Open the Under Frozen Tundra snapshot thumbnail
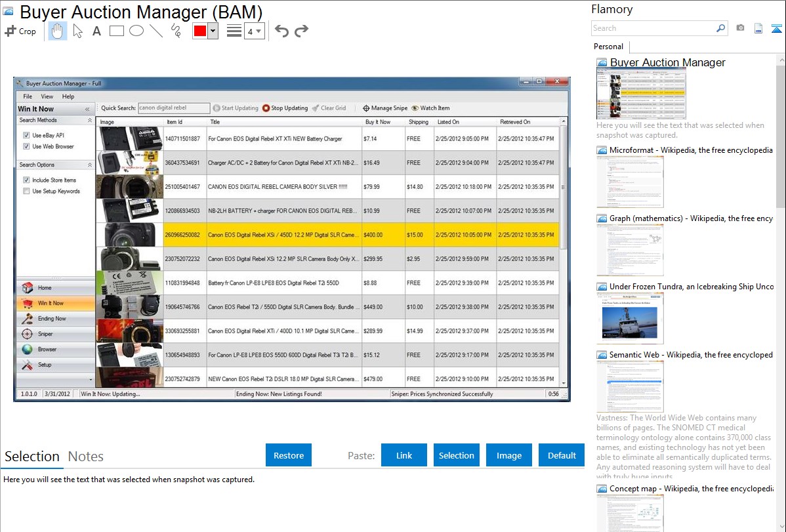This screenshot has width=786, height=532. pyautogui.click(x=630, y=318)
